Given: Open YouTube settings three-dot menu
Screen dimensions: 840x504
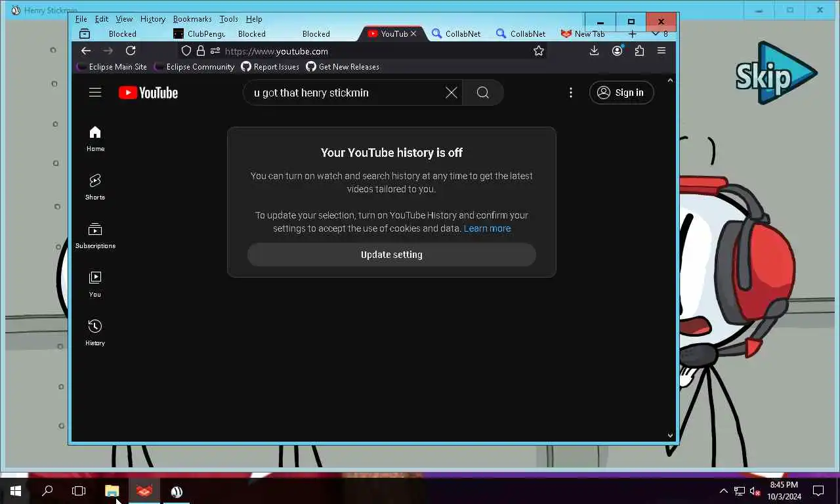Looking at the screenshot, I should tap(571, 93).
